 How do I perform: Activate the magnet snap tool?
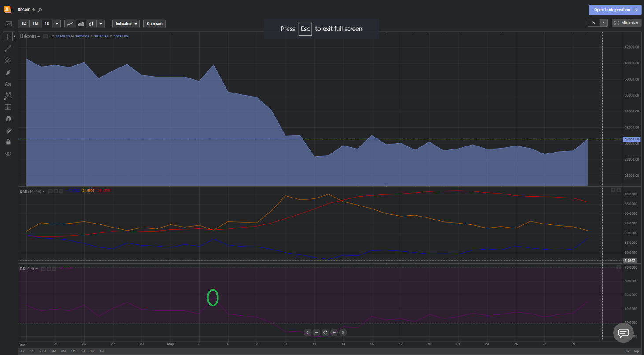(8, 119)
